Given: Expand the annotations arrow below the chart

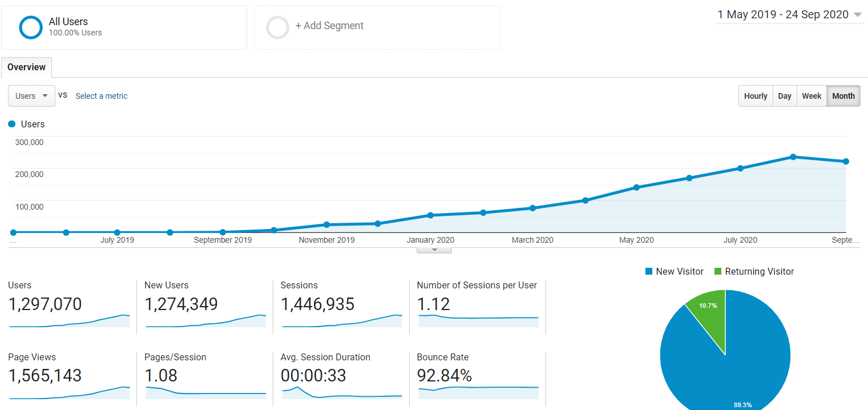Looking at the screenshot, I should click(434, 250).
